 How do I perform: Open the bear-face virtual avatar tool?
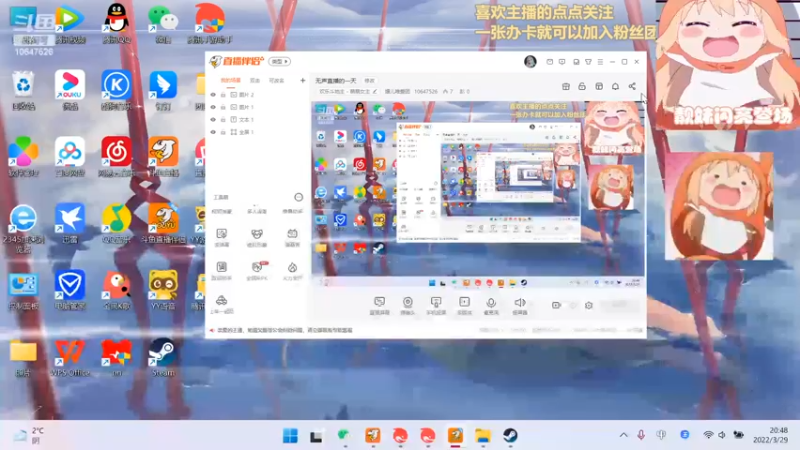(x=257, y=238)
